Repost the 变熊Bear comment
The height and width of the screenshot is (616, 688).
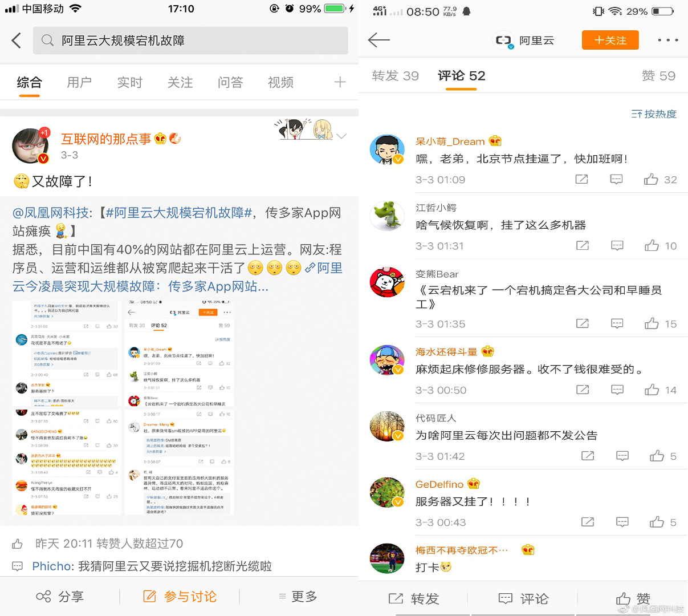point(582,324)
